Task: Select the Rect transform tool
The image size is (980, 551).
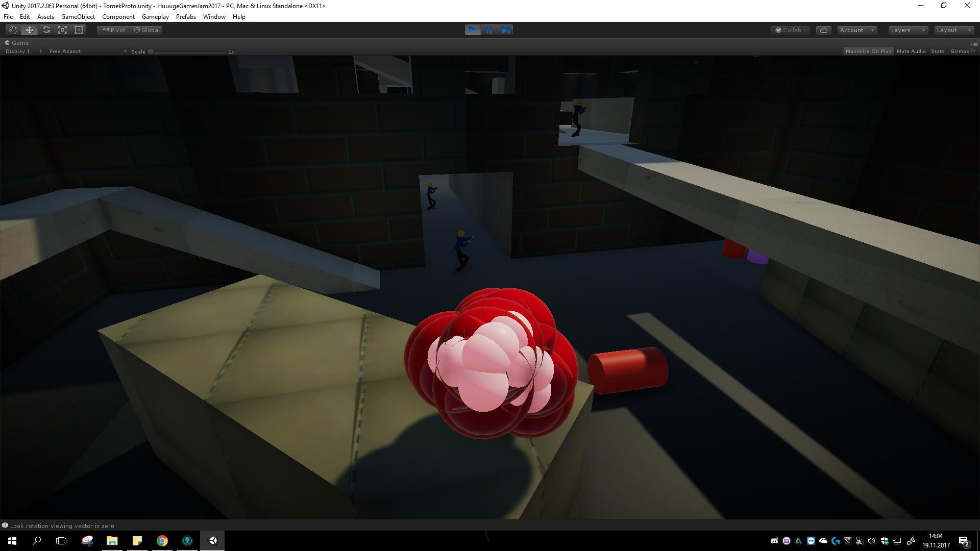Action: [79, 30]
